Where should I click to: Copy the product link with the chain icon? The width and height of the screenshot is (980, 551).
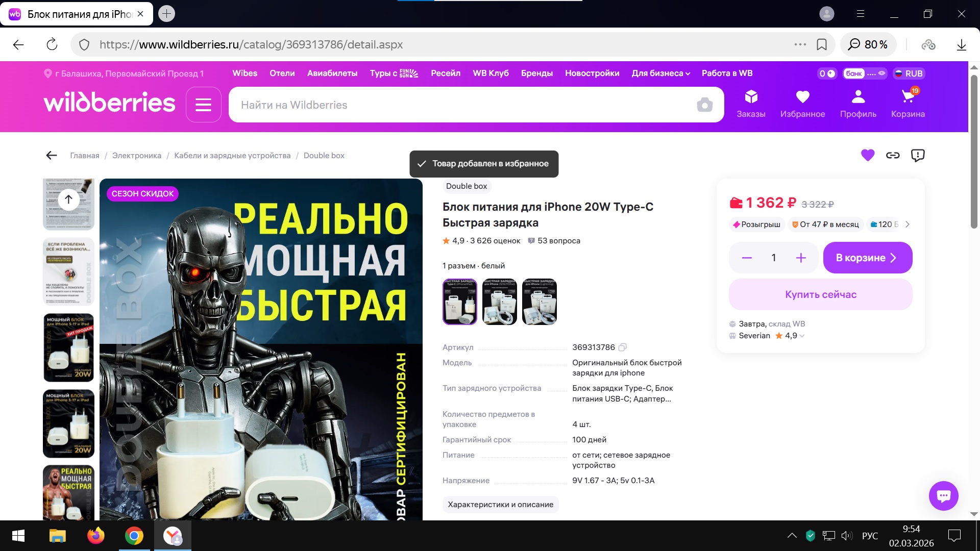[893, 155]
